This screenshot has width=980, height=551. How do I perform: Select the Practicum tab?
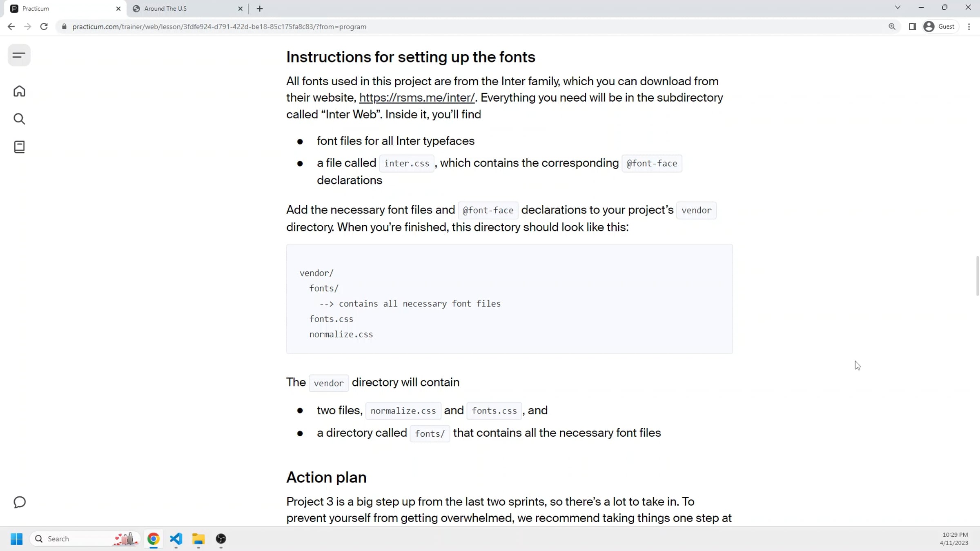point(61,9)
